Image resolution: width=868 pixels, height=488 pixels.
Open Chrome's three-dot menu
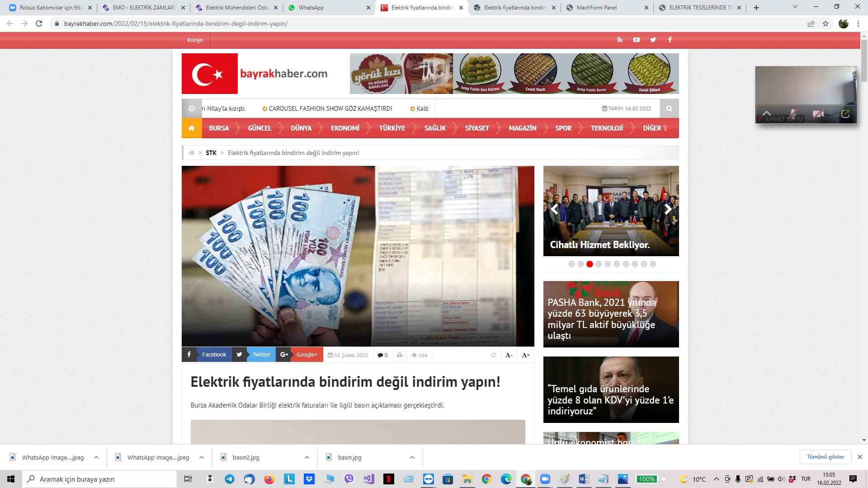[x=858, y=23]
